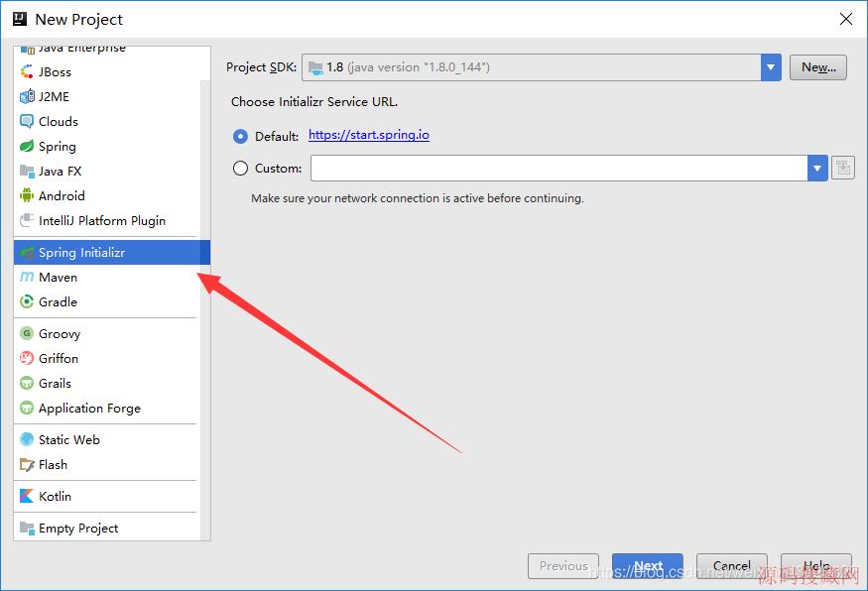Select Spring Initializr in project list
The width and height of the screenshot is (868, 591).
[x=81, y=253]
